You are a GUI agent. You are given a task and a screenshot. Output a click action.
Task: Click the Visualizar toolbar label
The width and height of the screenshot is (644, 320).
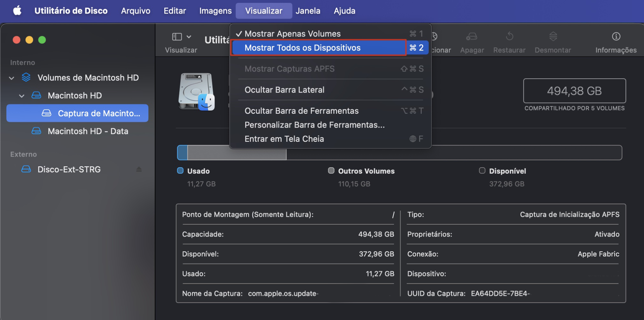[x=181, y=50]
